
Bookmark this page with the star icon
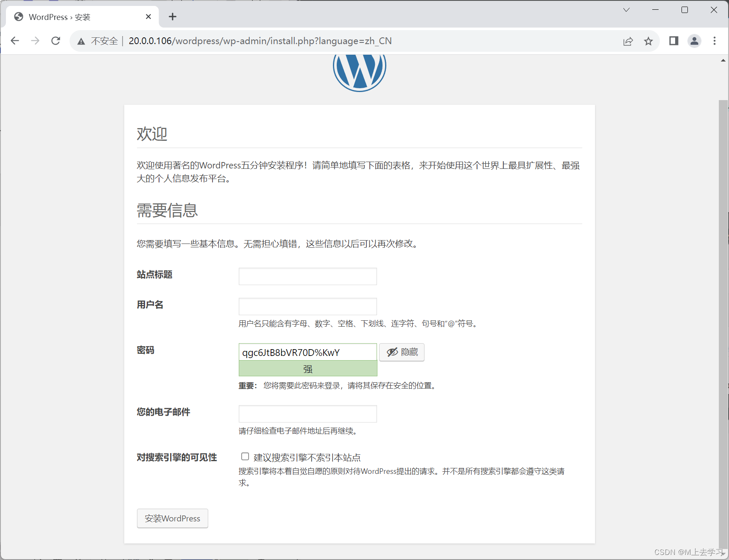click(x=648, y=41)
